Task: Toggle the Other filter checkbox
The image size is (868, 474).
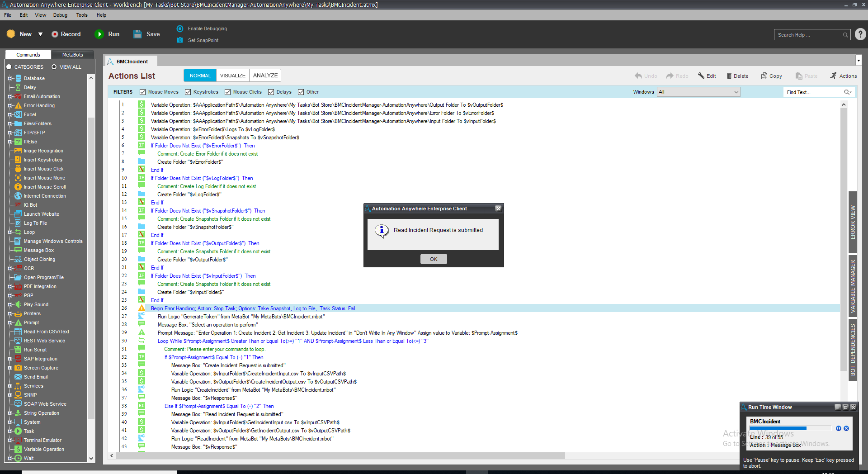Action: (x=301, y=92)
